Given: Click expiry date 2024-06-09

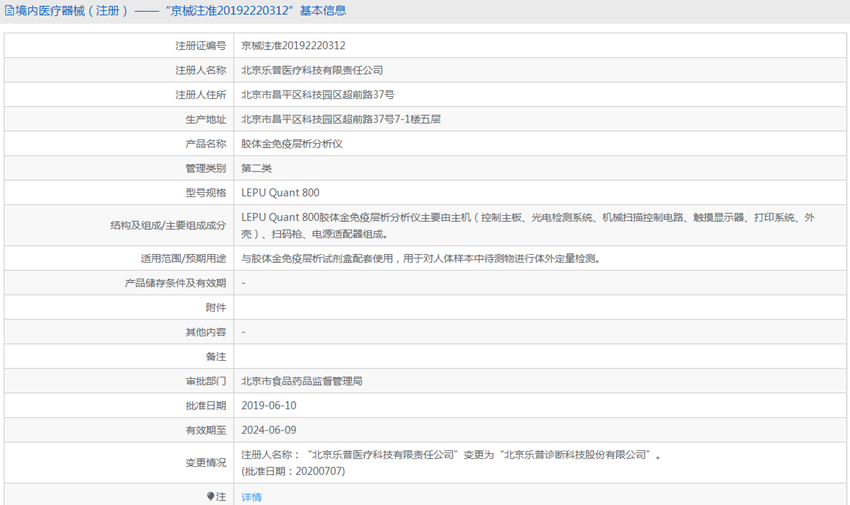Looking at the screenshot, I should pyautogui.click(x=269, y=430).
